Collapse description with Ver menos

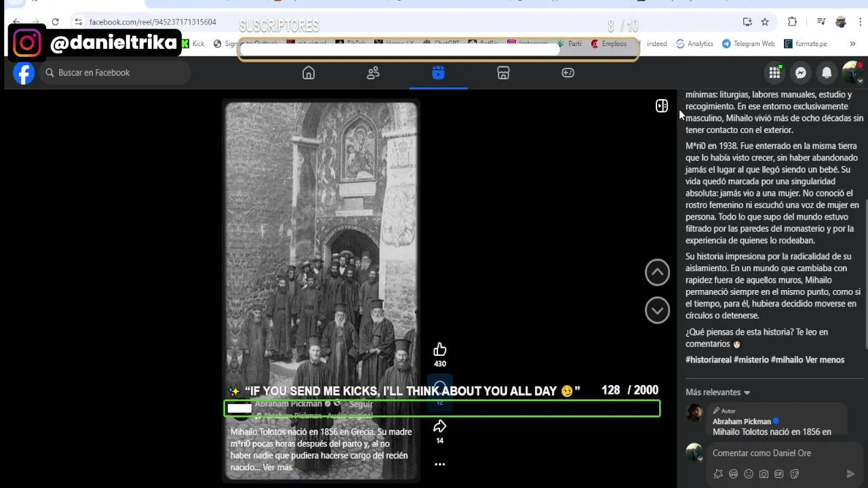(x=825, y=360)
